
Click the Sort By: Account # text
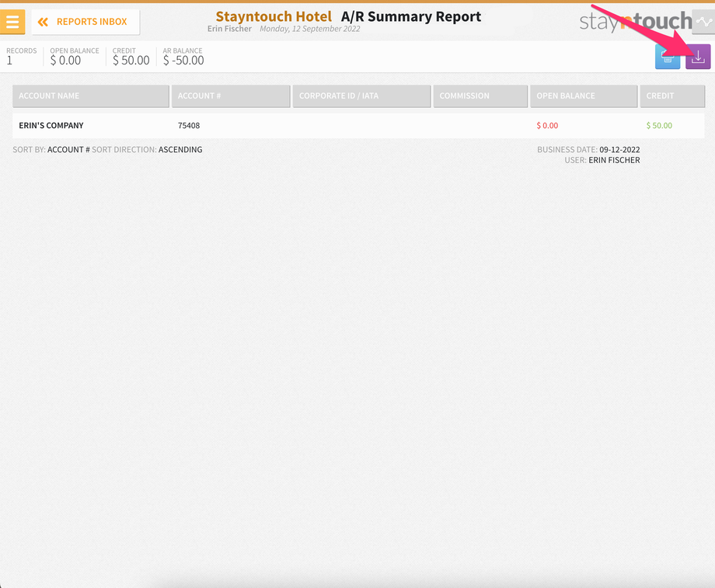tap(51, 149)
